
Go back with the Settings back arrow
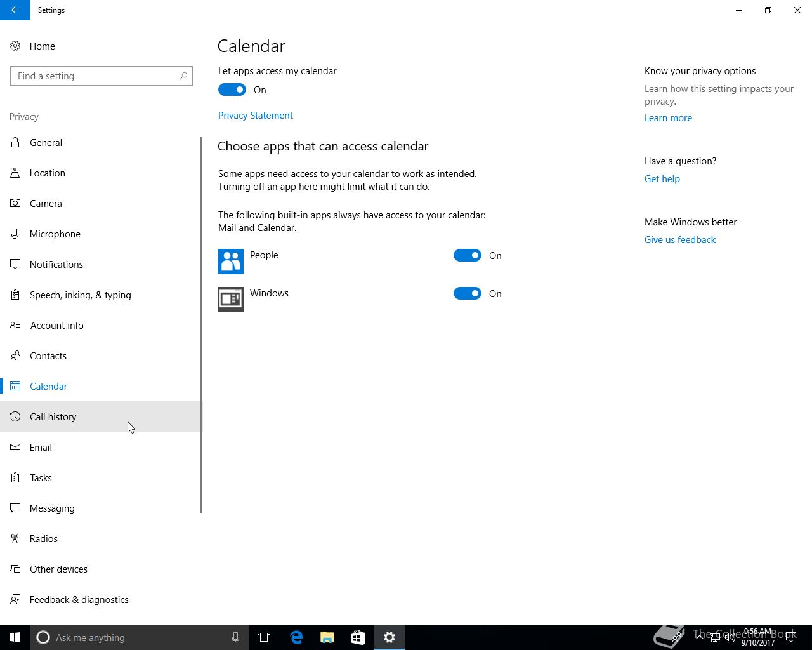click(x=15, y=10)
